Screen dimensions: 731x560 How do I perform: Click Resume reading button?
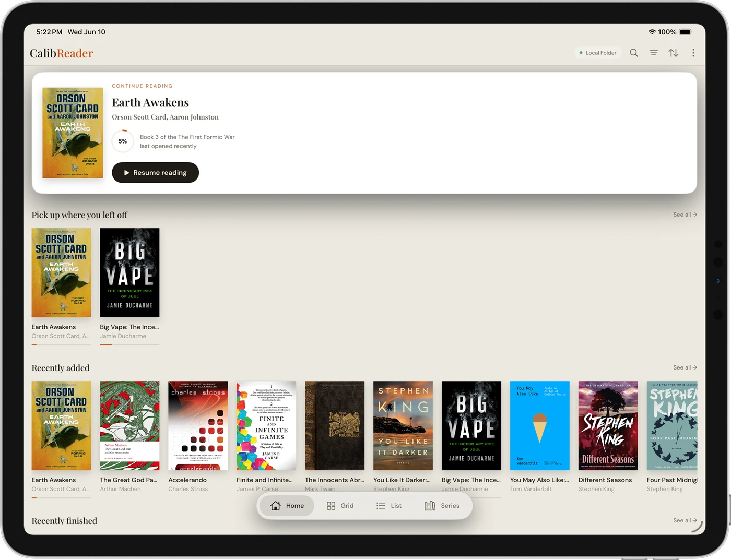pyautogui.click(x=155, y=173)
